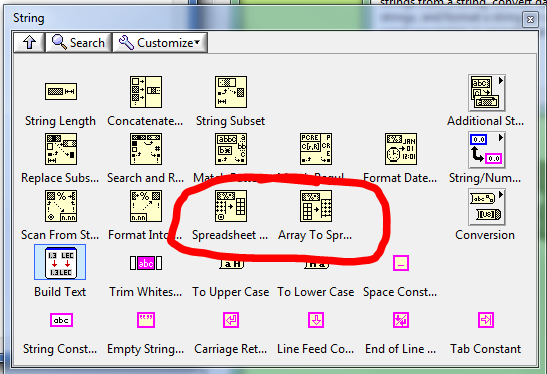Choose the Carriage Return Constant
The width and height of the screenshot is (547, 374).
pos(231,320)
